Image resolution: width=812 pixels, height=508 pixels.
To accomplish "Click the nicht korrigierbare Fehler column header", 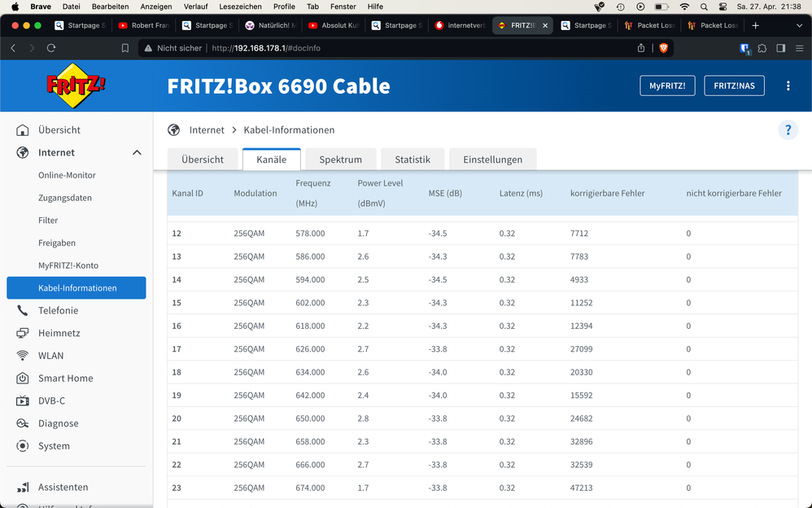I will (x=734, y=194).
